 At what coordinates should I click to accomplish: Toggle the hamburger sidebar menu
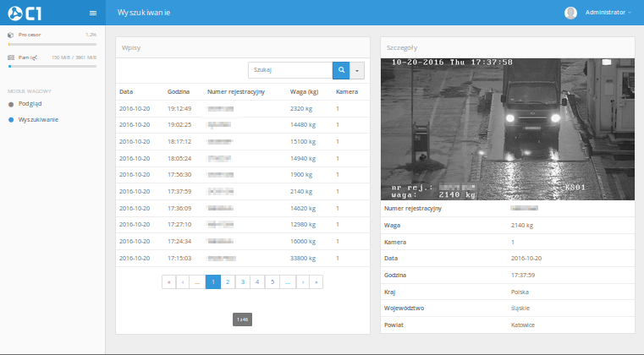92,14
